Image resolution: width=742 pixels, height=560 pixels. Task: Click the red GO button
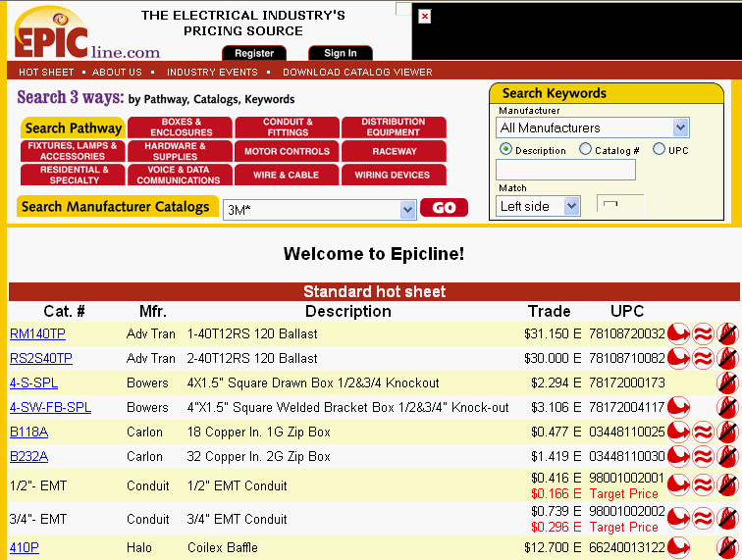point(444,208)
